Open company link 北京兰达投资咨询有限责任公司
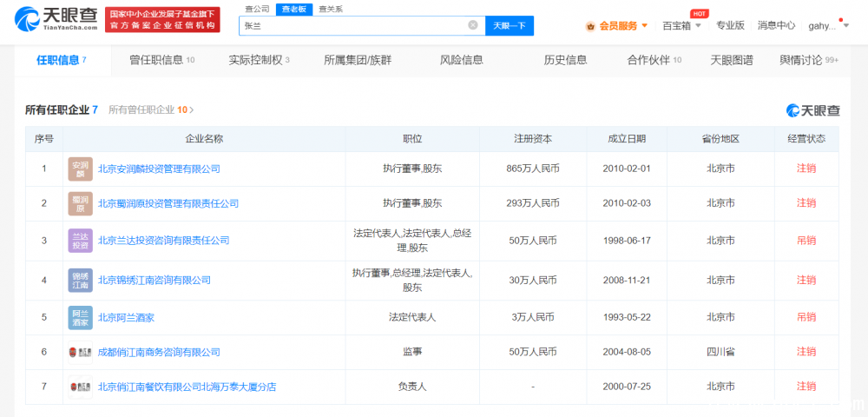The image size is (868, 417). click(x=163, y=241)
